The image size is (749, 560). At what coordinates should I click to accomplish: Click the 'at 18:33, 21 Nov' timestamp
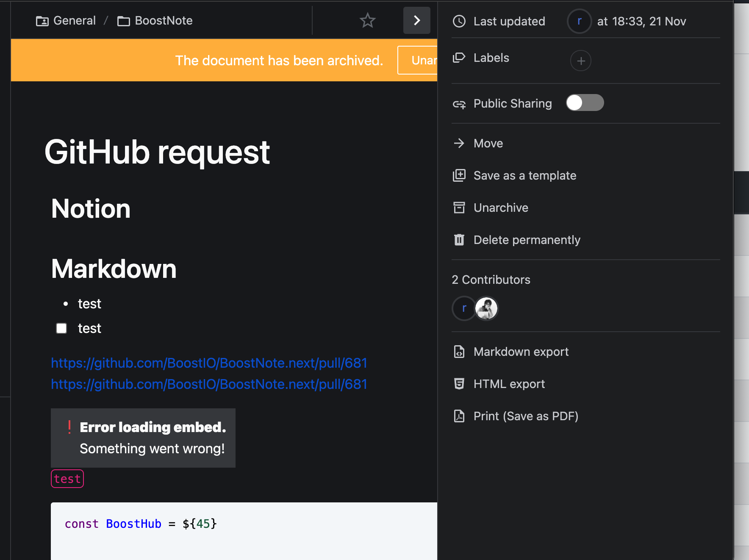point(641,21)
